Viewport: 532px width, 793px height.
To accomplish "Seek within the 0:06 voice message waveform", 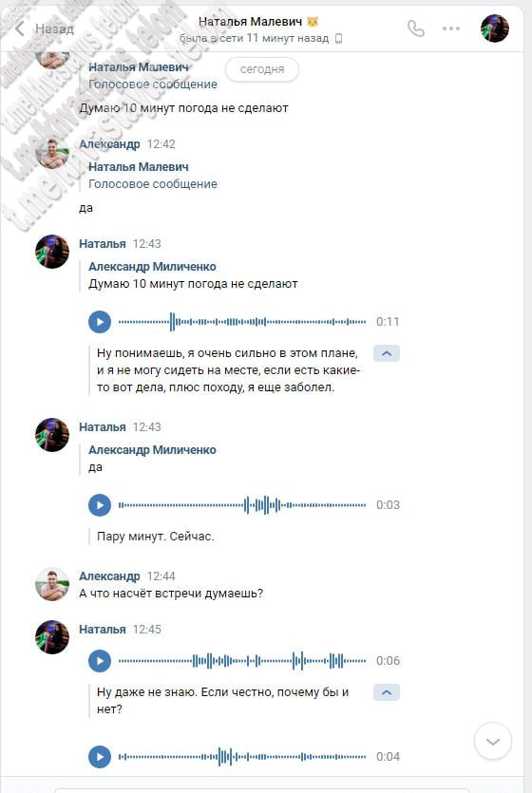I will click(x=242, y=660).
